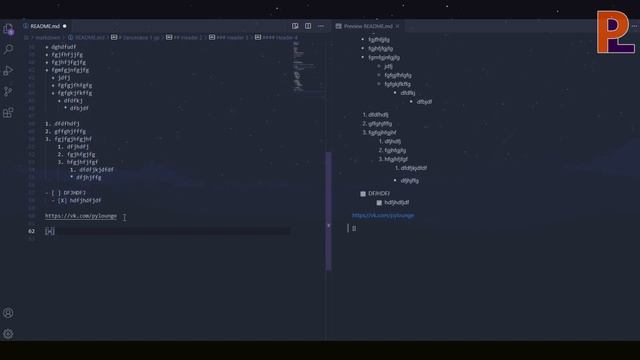Click preview bullet 'dfbjdf'
This screenshot has width=640, height=360.
pyautogui.click(x=424, y=102)
